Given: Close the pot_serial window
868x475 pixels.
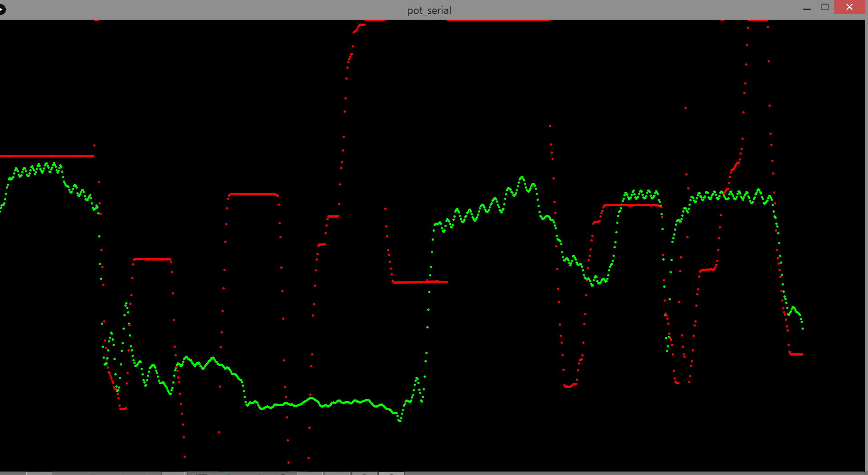Looking at the screenshot, I should (x=849, y=7).
